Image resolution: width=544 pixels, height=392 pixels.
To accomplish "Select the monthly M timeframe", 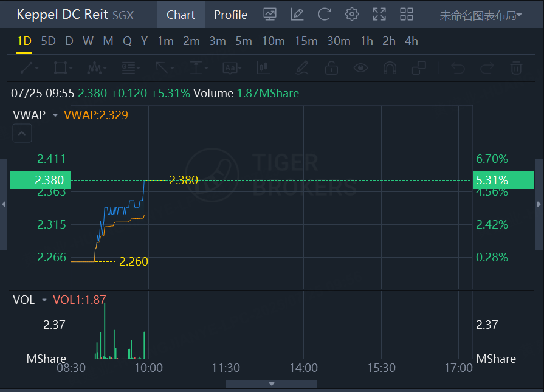I will [108, 41].
